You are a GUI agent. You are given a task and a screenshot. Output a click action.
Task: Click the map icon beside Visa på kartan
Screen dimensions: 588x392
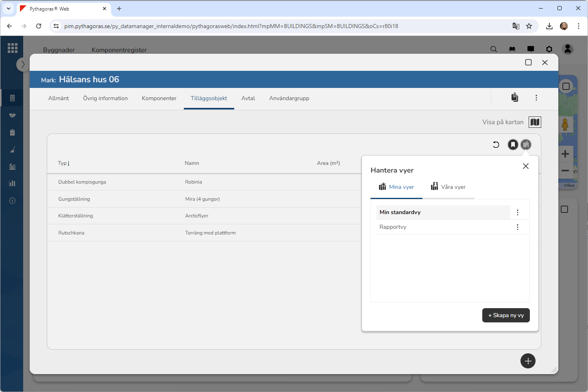535,122
